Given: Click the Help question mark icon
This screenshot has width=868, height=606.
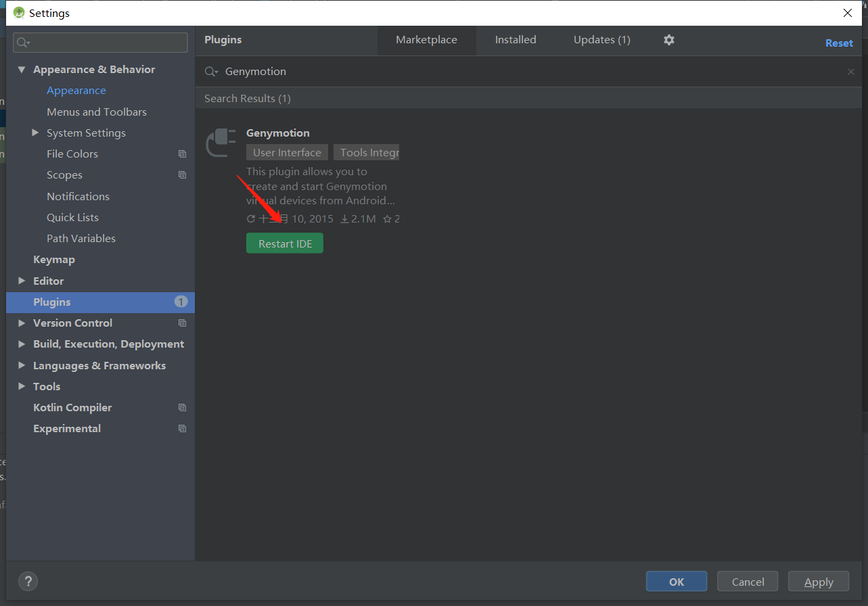Looking at the screenshot, I should coord(28,581).
